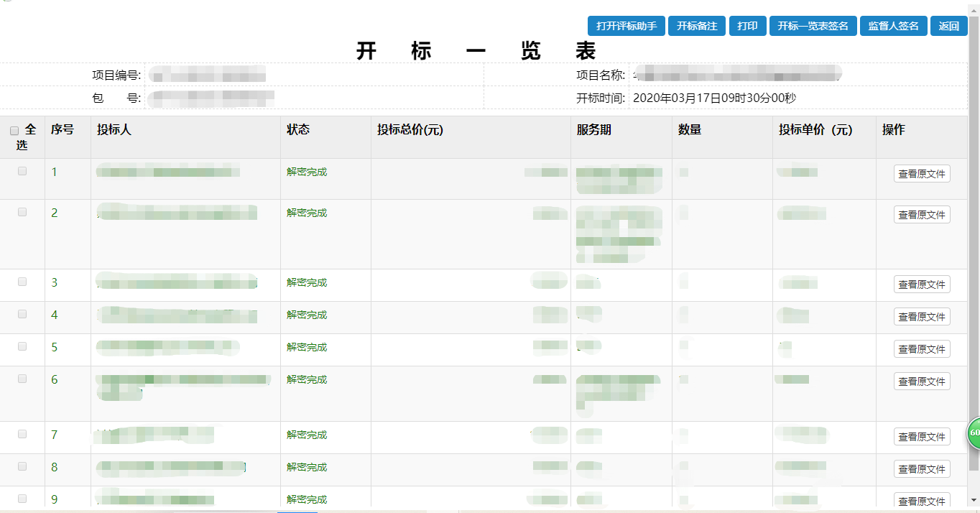Screen dimensions: 980x513
Task: Toggle the 全选 select-all checkbox
Action: pos(14,131)
